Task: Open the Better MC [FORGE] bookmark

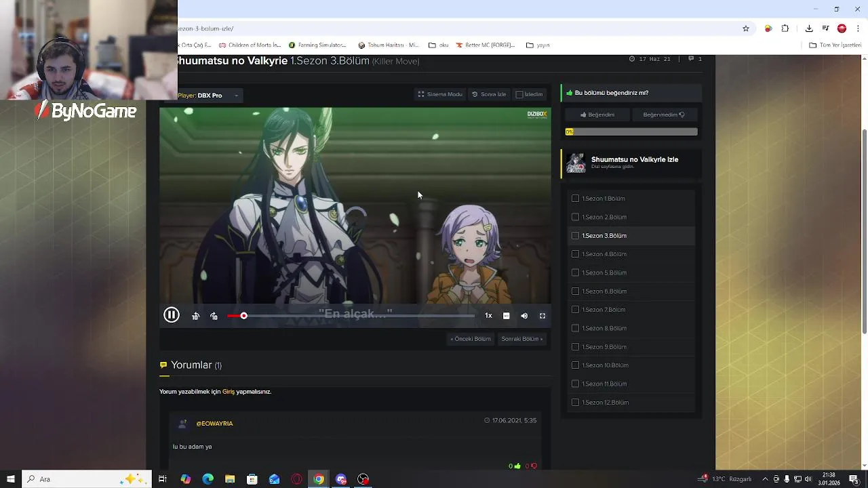Action: click(486, 45)
